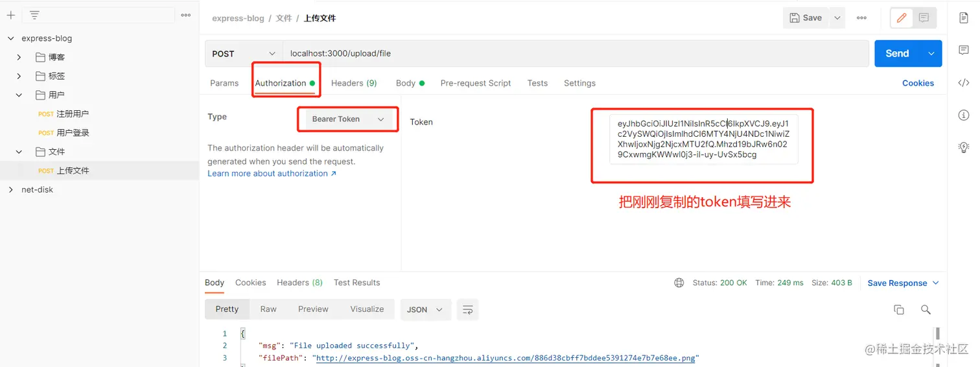Click 文件 in the breadcrumb
Screen dimensions: 980x367
(284, 18)
